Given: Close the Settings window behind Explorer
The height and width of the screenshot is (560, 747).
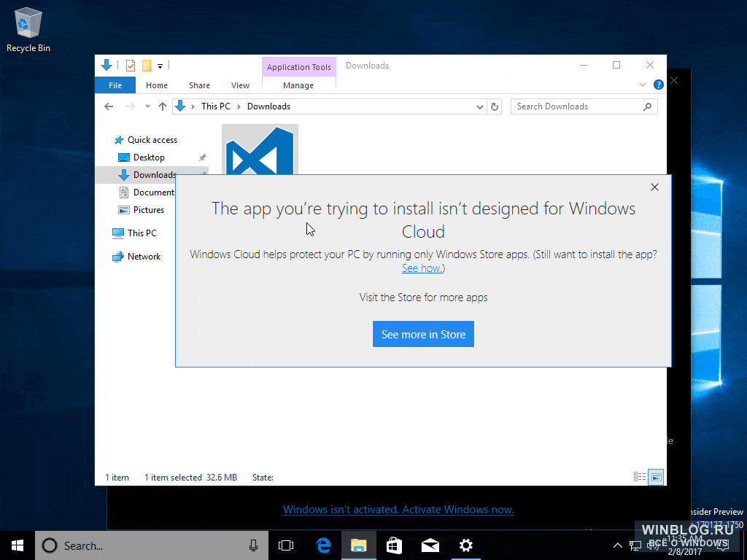Looking at the screenshot, I should [674, 80].
